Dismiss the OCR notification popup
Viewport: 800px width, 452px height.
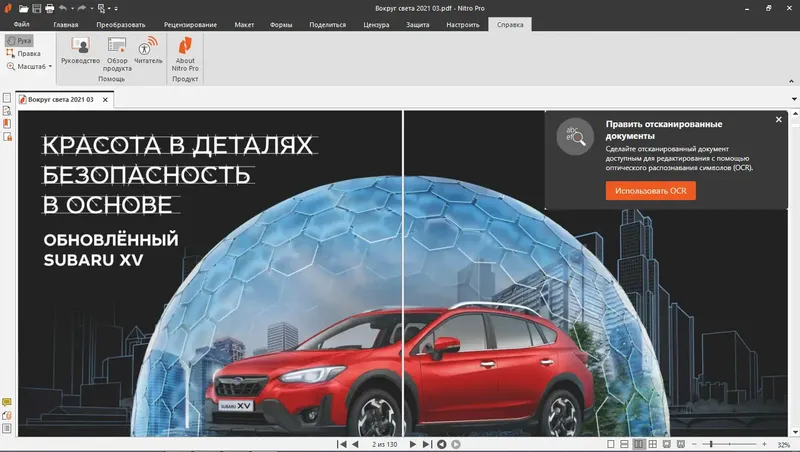779,119
